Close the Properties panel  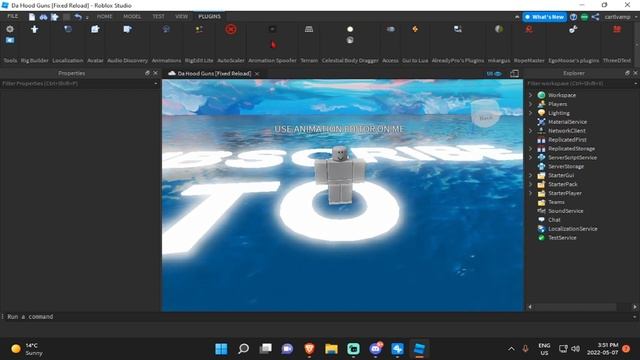[x=155, y=73]
